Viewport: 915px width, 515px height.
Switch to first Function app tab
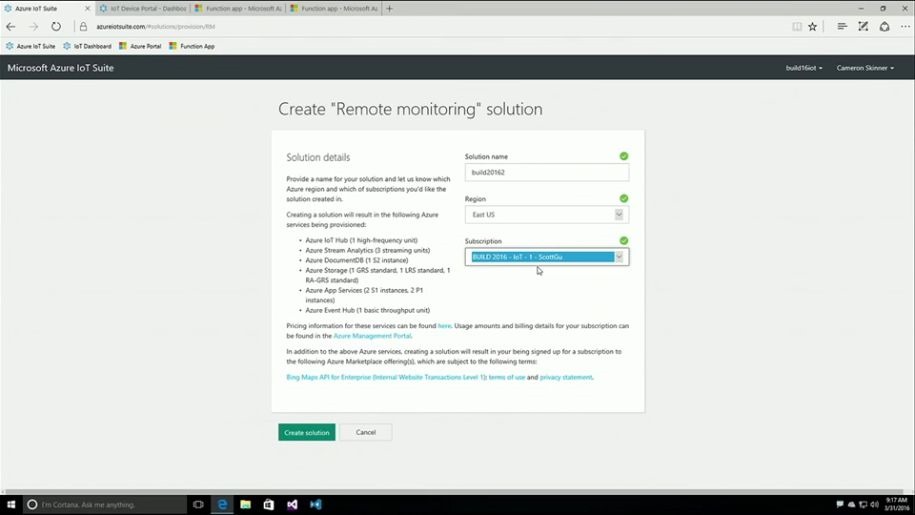(238, 9)
